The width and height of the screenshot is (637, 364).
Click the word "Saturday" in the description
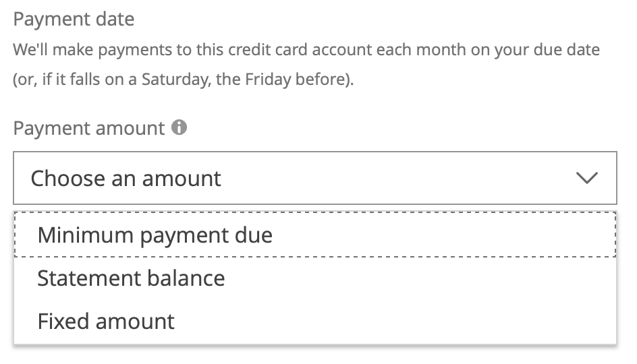(x=177, y=80)
